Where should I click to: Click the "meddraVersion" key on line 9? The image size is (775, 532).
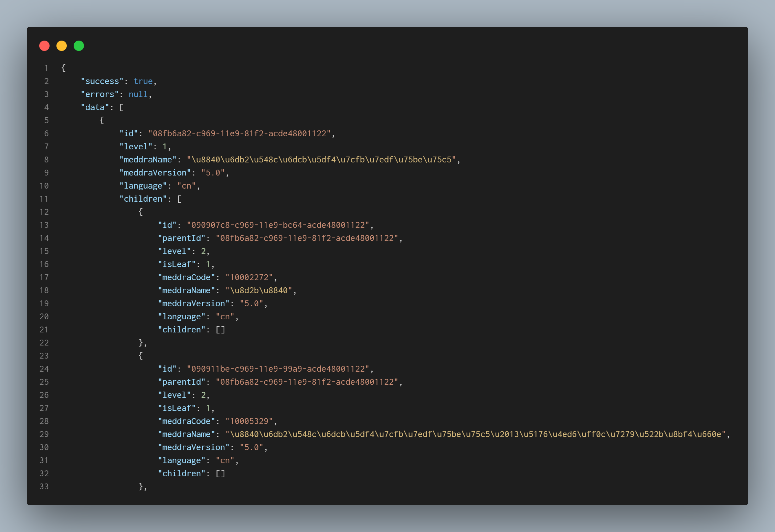pos(155,173)
